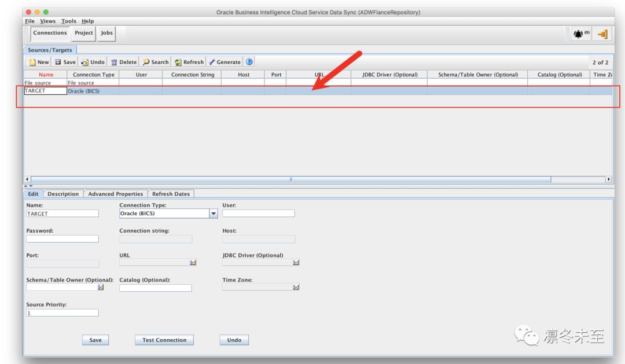The image size is (625, 364).
Task: Click the Oracle (BICS) table cell
Action: [93, 91]
